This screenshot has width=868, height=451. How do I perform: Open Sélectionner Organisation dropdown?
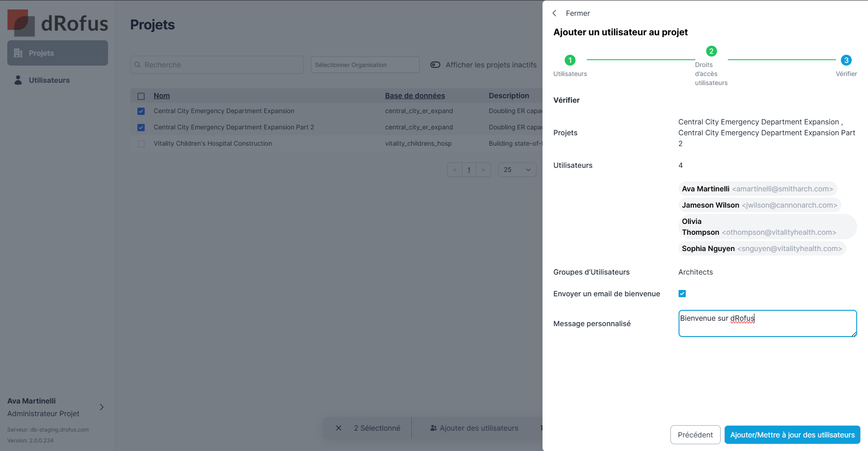[x=365, y=65]
